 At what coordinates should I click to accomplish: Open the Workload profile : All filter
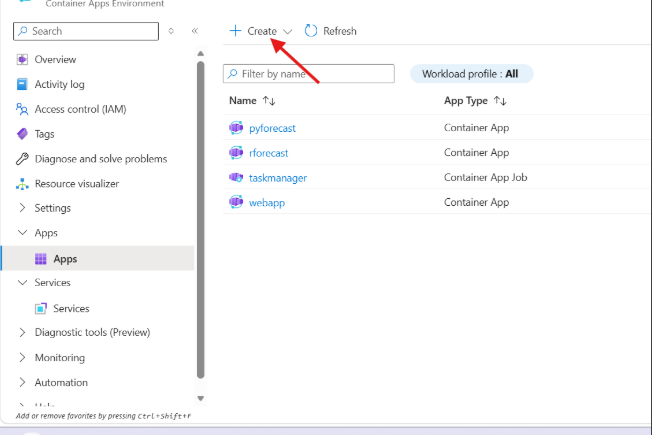point(471,74)
